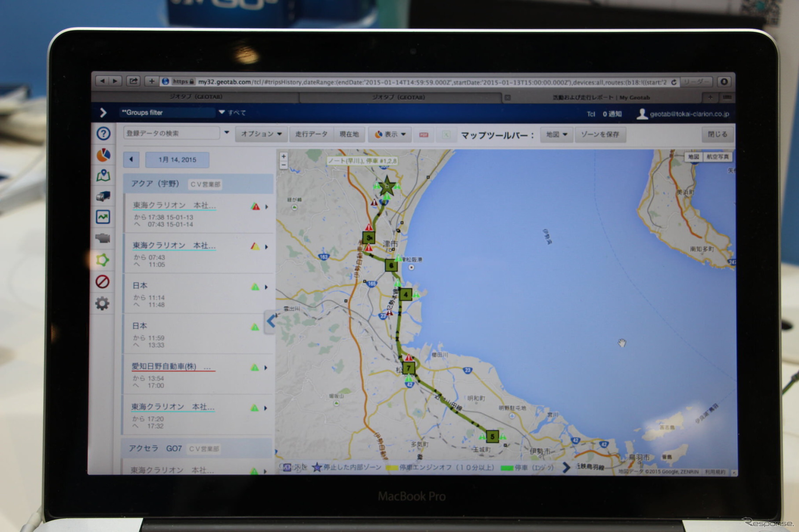Image resolution: width=799 pixels, height=532 pixels.
Task: Click stop marker 7 on the route
Action: (x=409, y=367)
